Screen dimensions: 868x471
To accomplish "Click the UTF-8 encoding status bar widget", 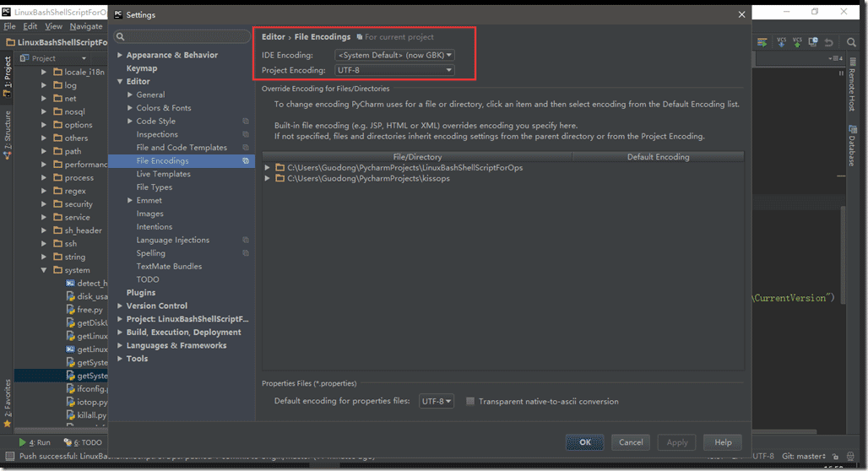I will pos(762,456).
